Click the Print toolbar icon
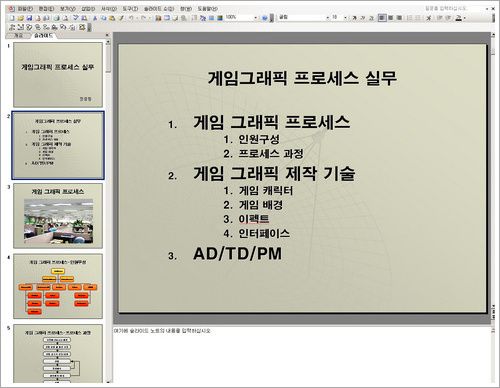 (x=57, y=18)
